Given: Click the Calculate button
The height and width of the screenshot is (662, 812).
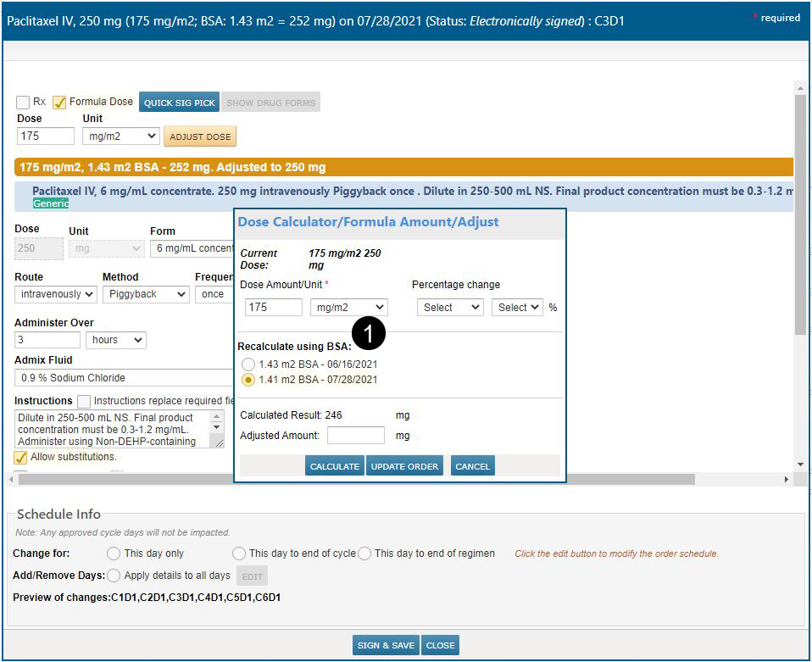Looking at the screenshot, I should coord(335,466).
